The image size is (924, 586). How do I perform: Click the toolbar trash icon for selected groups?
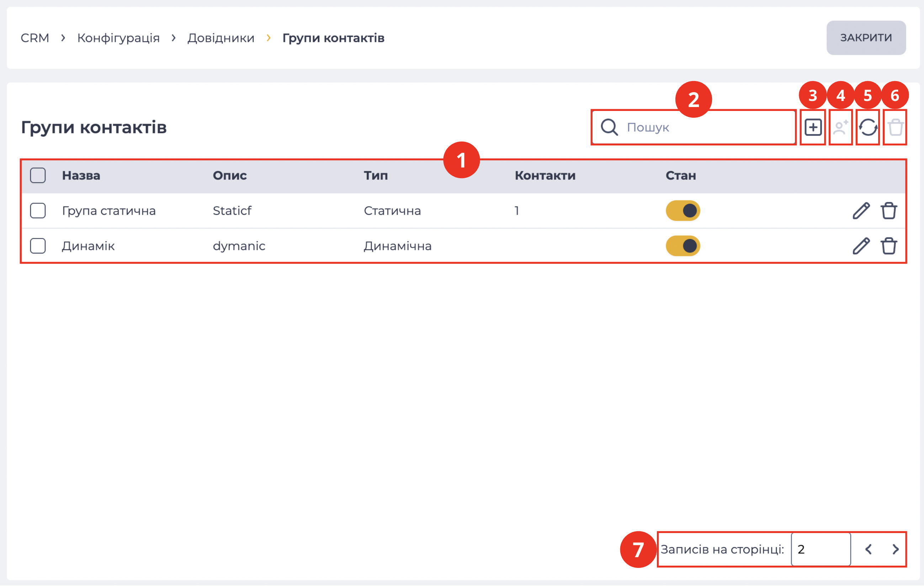(895, 127)
